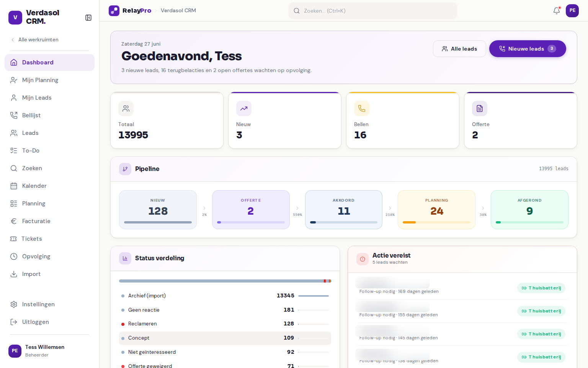Click the Totaal card people icon
Image resolution: width=588 pixels, height=368 pixels.
click(126, 108)
